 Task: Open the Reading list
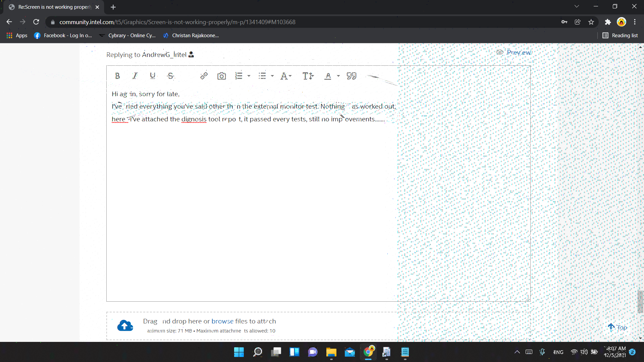[620, 36]
